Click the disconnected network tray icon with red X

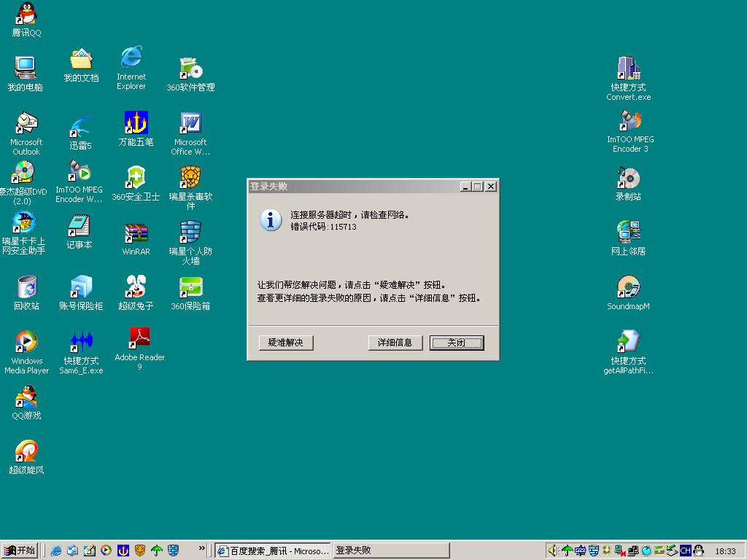(620, 551)
